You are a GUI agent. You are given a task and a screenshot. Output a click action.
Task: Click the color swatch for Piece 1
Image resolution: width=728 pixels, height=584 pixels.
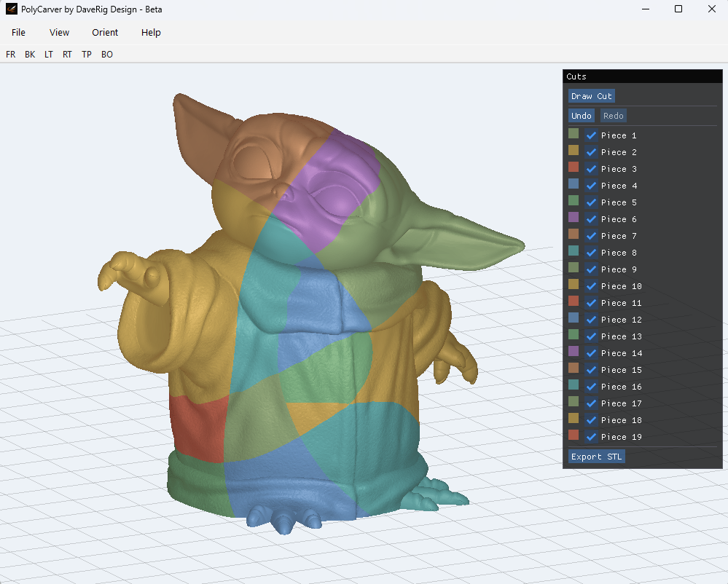574,133
